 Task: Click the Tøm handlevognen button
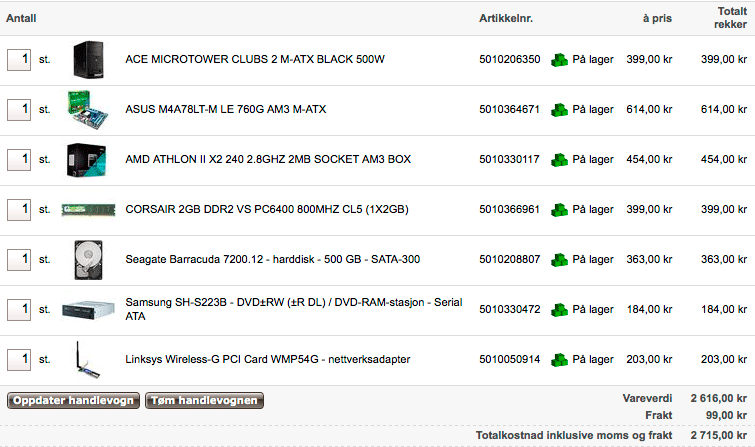click(204, 400)
